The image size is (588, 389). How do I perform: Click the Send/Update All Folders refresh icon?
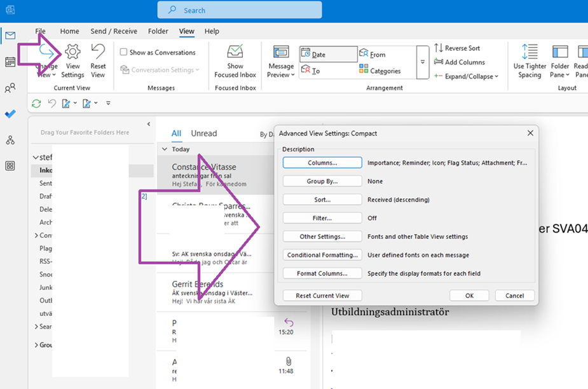(x=38, y=103)
